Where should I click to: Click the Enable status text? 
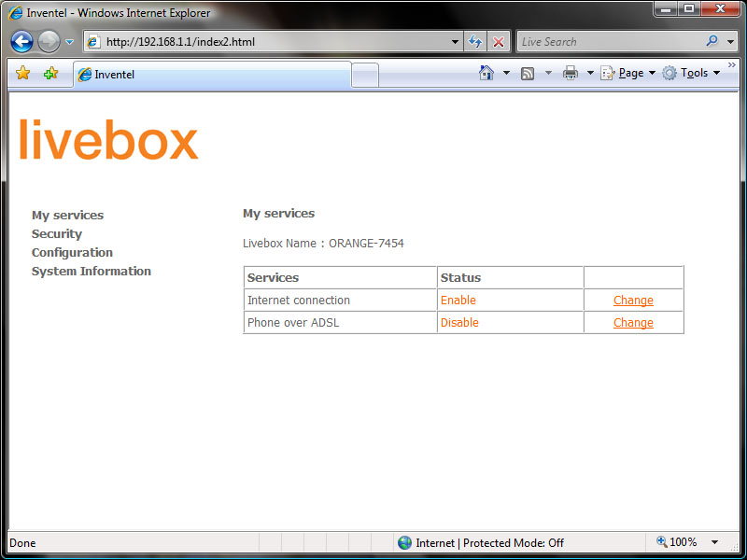pos(458,300)
